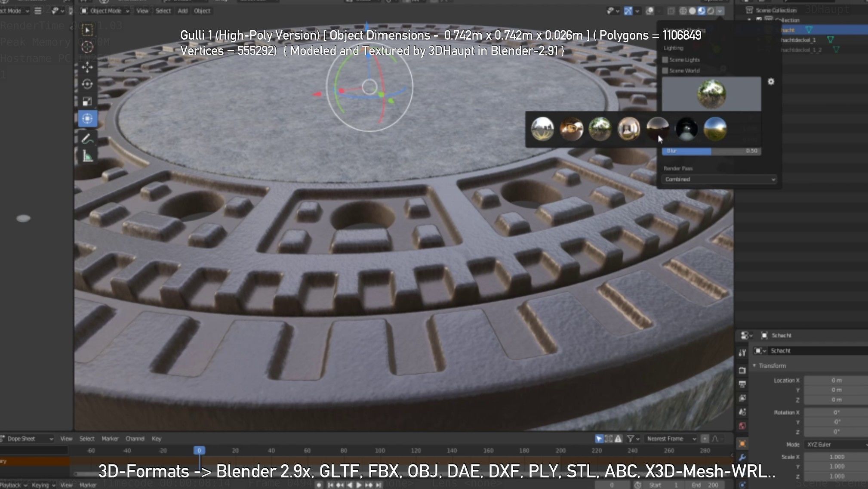Click the Scale X value field

pyautogui.click(x=836, y=457)
